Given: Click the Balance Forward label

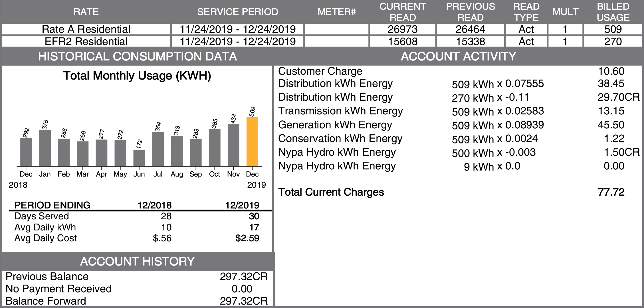Looking at the screenshot, I should click(46, 301).
